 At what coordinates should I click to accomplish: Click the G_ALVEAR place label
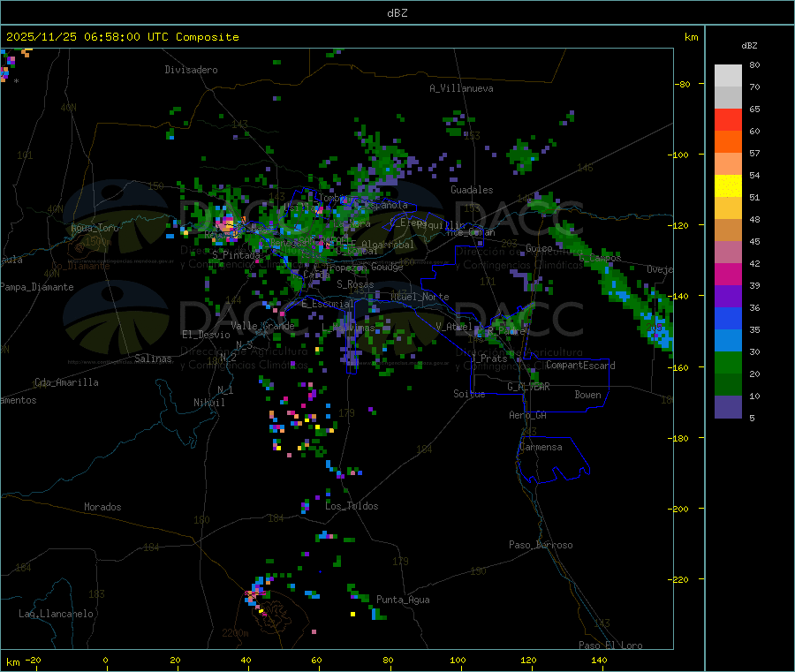coord(528,387)
